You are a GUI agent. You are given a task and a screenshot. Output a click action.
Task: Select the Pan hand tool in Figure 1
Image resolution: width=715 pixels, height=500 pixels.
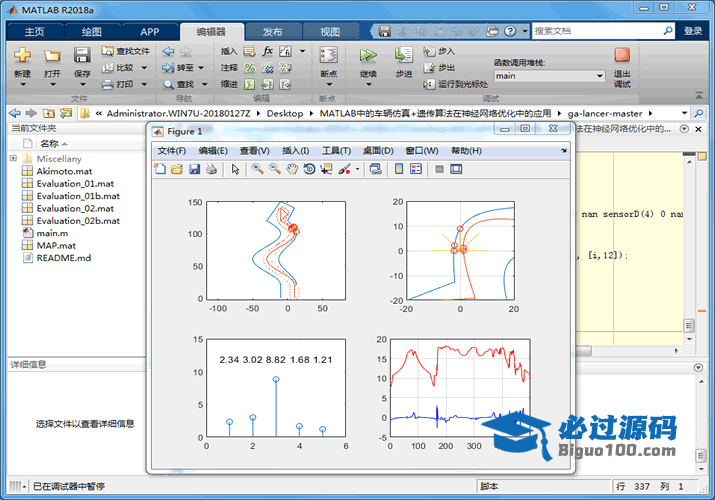(x=292, y=169)
